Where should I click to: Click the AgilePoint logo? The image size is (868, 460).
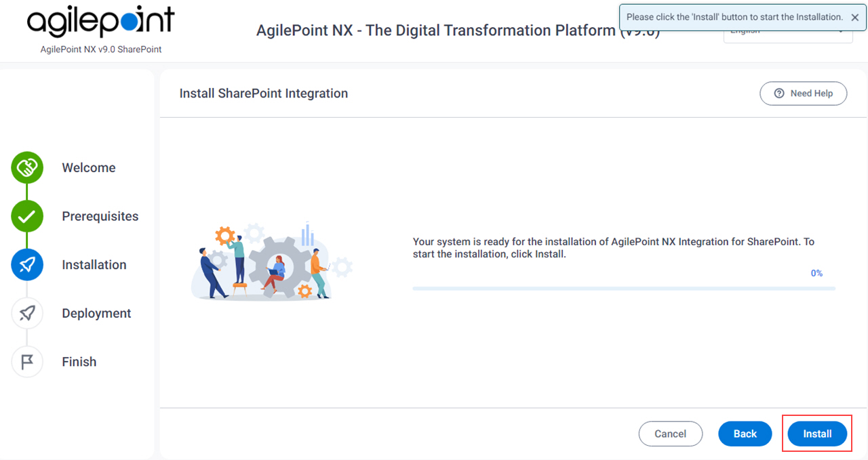(100, 22)
